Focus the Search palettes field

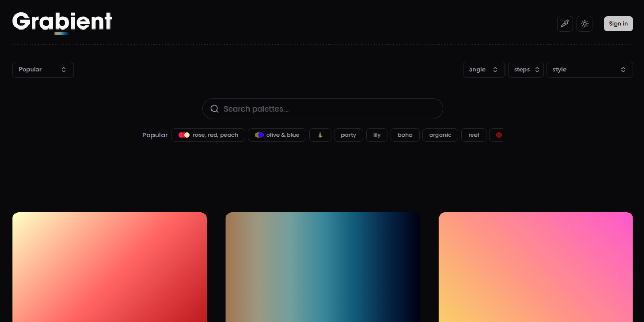pos(327,109)
